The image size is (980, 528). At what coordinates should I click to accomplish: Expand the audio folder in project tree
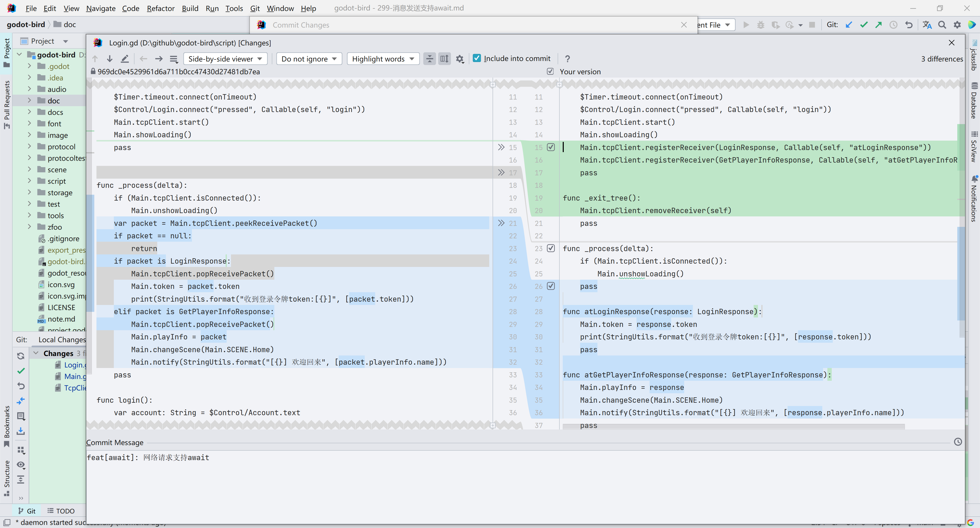click(29, 89)
